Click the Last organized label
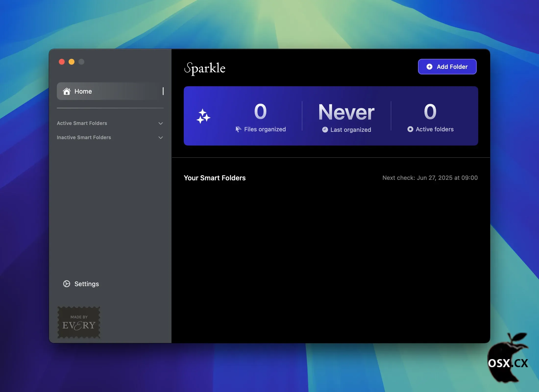Screen dimensions: 539x392 coord(351,130)
